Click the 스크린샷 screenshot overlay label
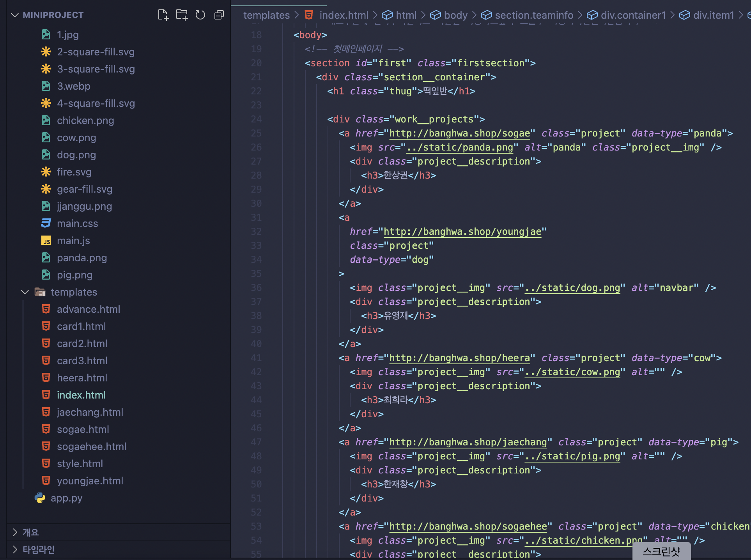This screenshot has height=560, width=751. 661,551
